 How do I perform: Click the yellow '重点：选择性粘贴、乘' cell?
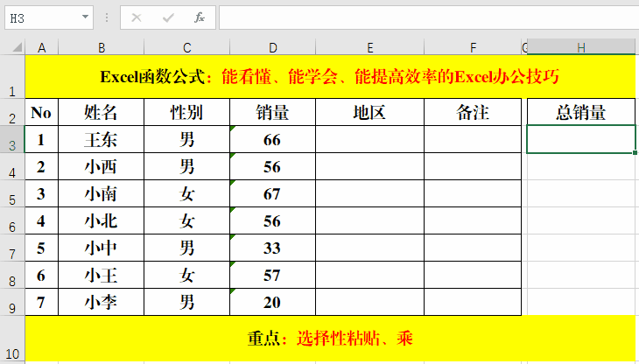[330, 339]
